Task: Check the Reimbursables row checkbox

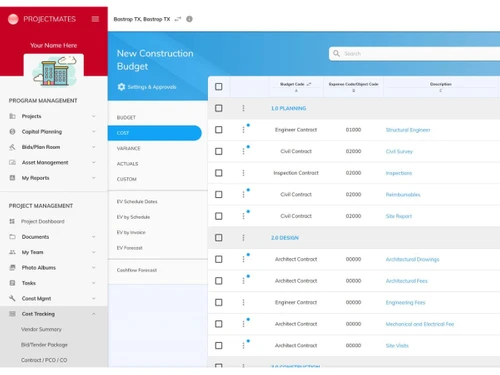Action: coord(219,194)
